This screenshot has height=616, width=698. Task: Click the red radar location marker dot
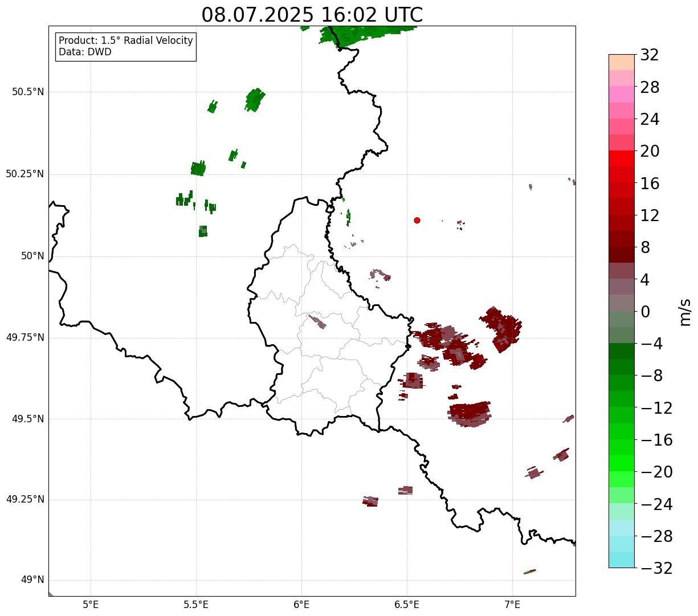[417, 220]
